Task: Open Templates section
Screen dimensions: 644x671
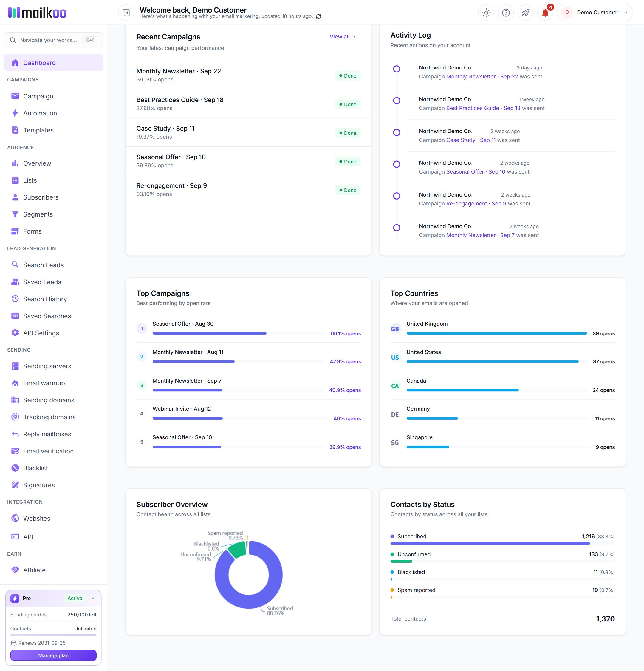Action: pyautogui.click(x=53, y=130)
